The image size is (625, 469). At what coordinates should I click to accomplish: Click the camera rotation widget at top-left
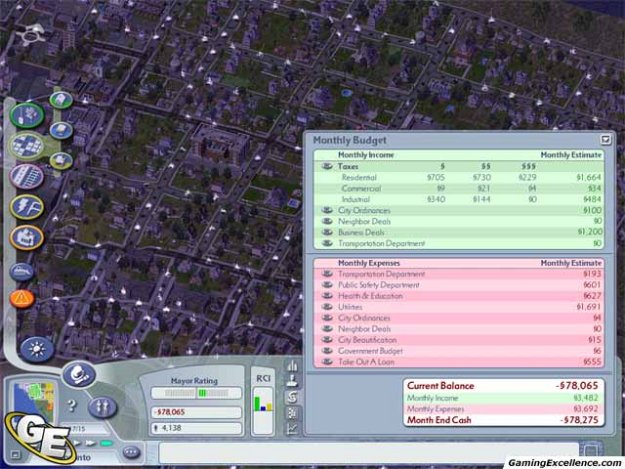[33, 34]
